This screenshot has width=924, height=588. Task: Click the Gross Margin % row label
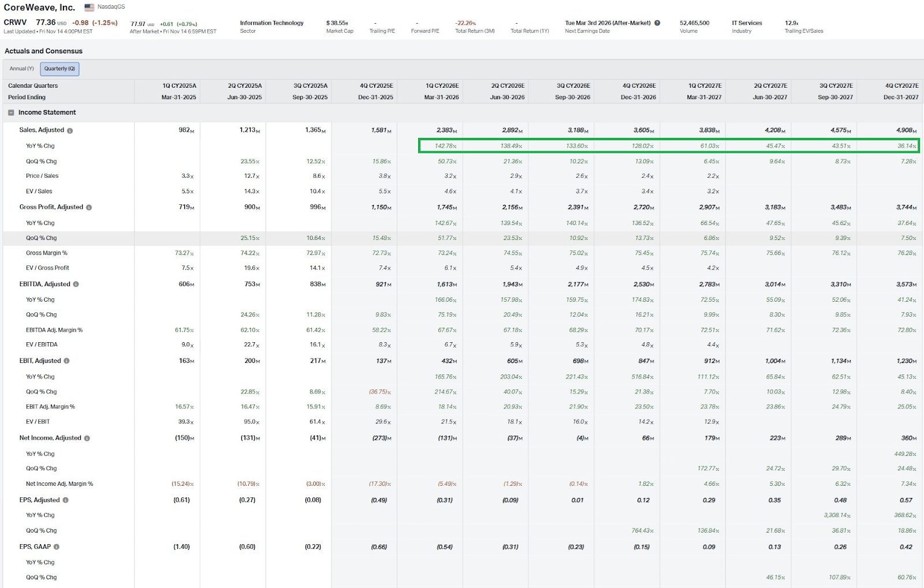point(47,253)
